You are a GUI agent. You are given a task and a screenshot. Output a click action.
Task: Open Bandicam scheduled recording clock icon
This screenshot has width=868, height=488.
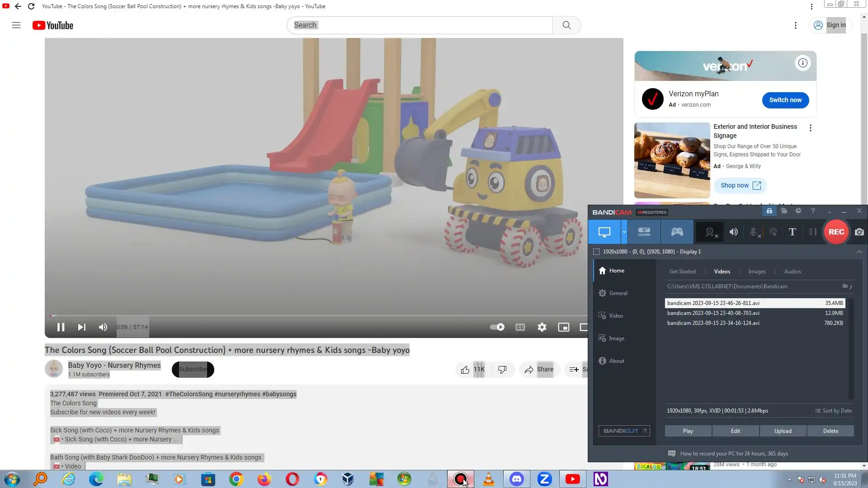(798, 211)
